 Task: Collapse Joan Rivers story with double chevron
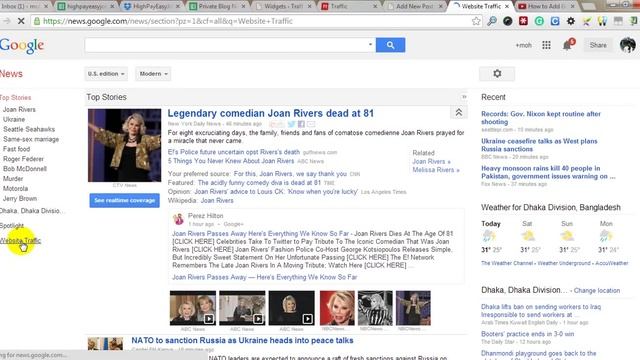(x=459, y=113)
